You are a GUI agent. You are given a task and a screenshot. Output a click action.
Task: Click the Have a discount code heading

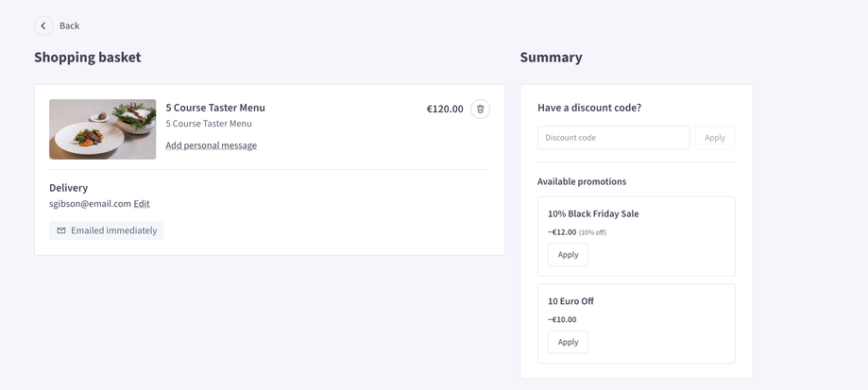[x=589, y=108]
